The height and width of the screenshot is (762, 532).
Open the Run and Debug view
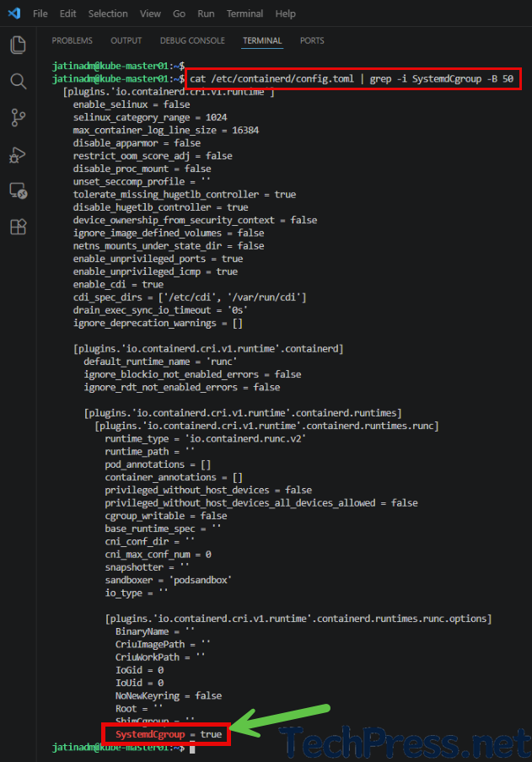click(x=18, y=154)
